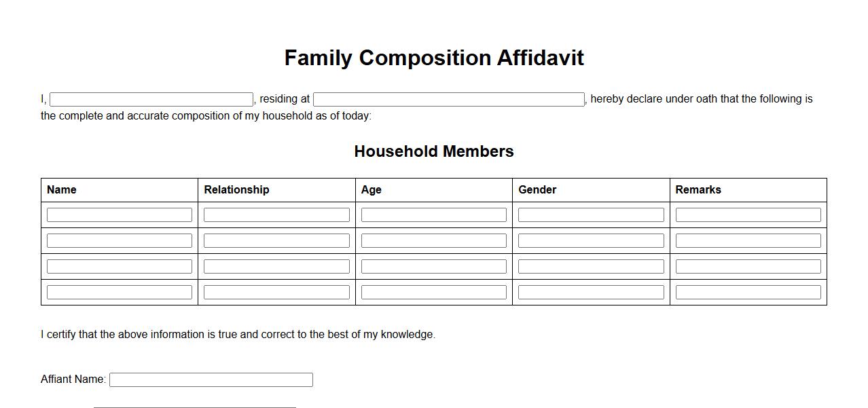The height and width of the screenshot is (408, 868).
Task: Select second row Relationship input
Action: 276,240
